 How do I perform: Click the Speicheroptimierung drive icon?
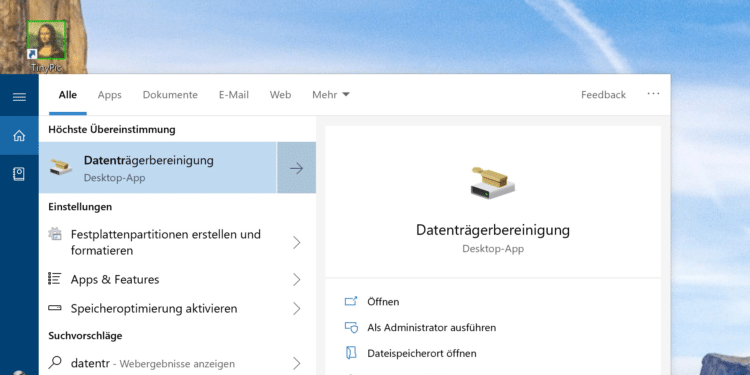(x=55, y=308)
